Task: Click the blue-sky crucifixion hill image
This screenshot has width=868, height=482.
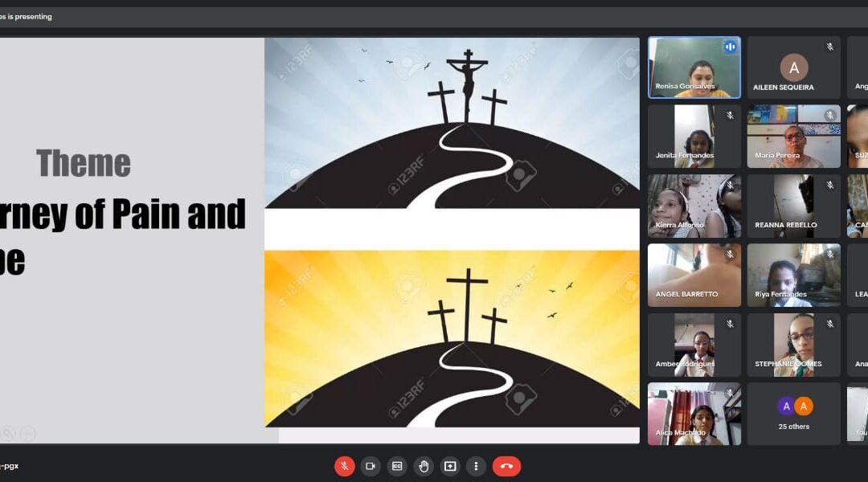Action: click(x=452, y=123)
